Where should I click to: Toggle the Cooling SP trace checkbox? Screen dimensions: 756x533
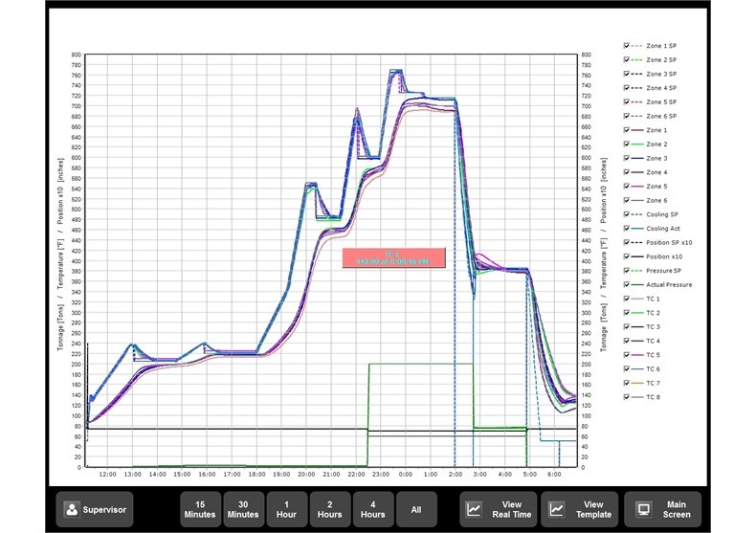[626, 214]
